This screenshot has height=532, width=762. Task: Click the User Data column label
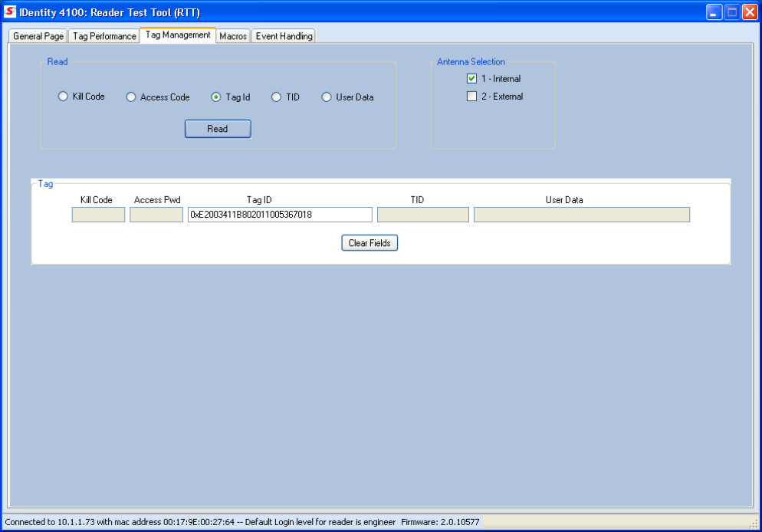tap(563, 199)
